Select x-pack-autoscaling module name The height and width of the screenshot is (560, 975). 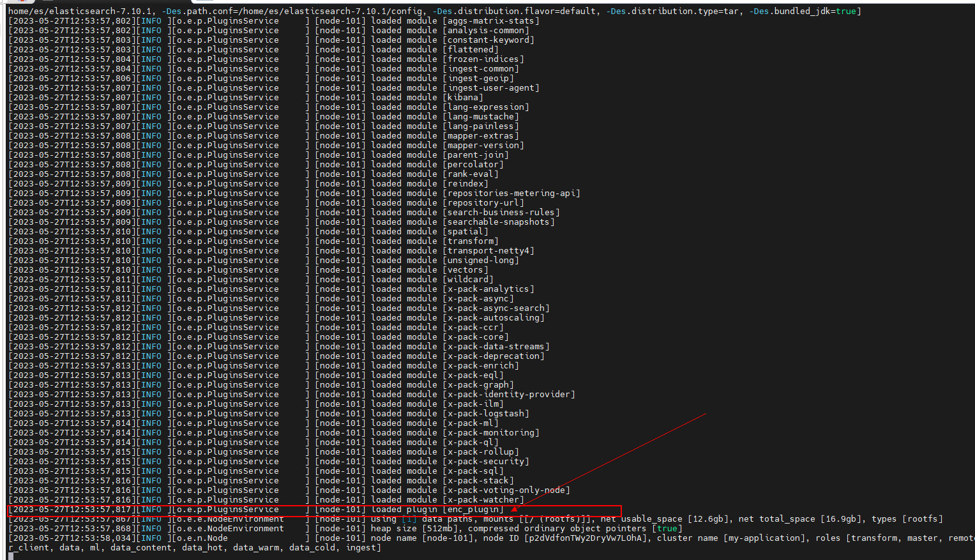coord(494,318)
